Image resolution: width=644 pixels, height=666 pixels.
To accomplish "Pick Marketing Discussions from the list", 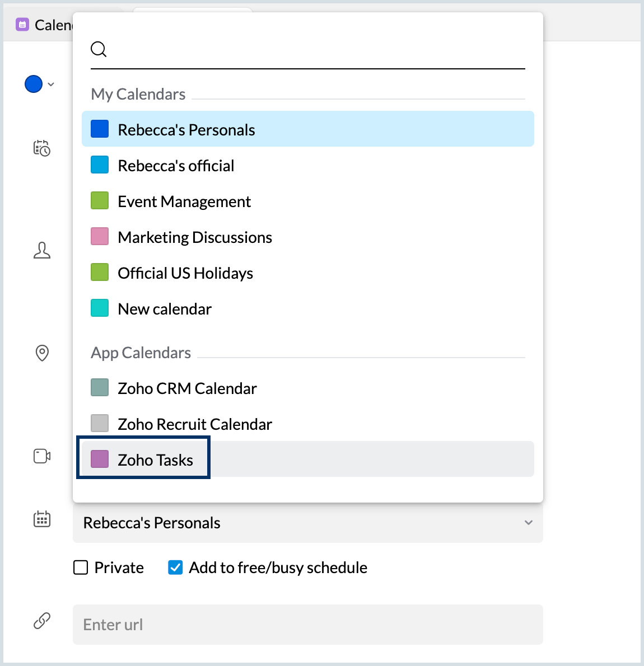I will tap(195, 237).
